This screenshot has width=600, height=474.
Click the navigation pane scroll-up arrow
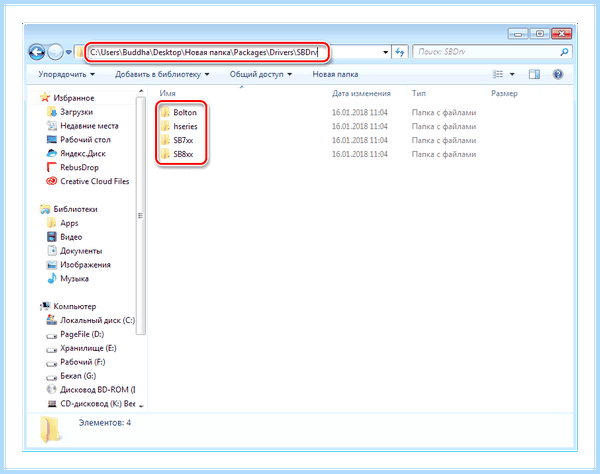coord(141,91)
